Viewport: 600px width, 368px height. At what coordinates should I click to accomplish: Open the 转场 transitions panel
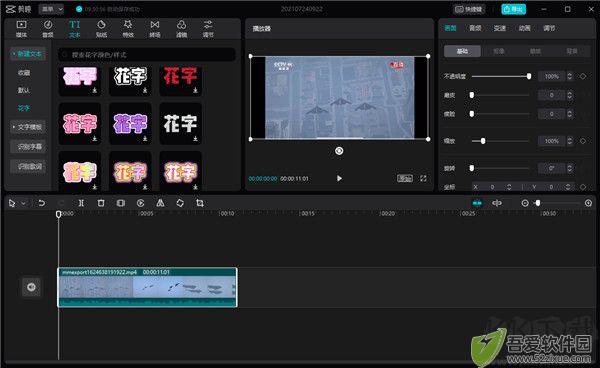click(155, 29)
